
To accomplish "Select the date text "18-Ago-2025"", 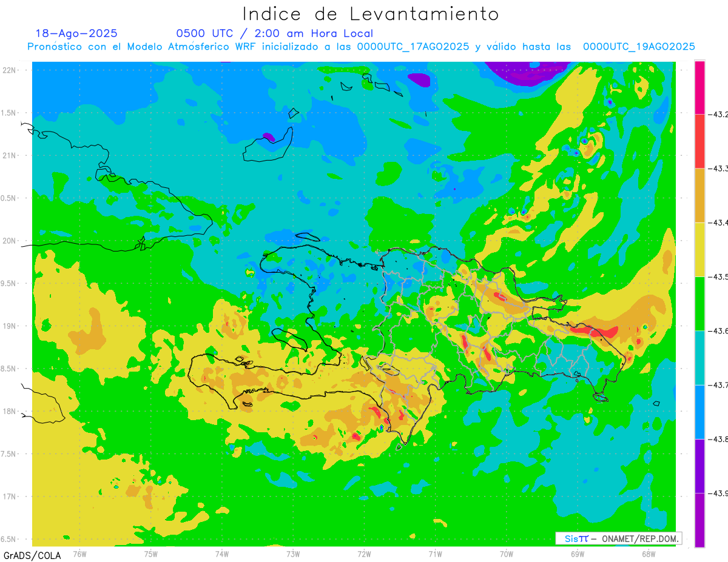I will point(76,33).
